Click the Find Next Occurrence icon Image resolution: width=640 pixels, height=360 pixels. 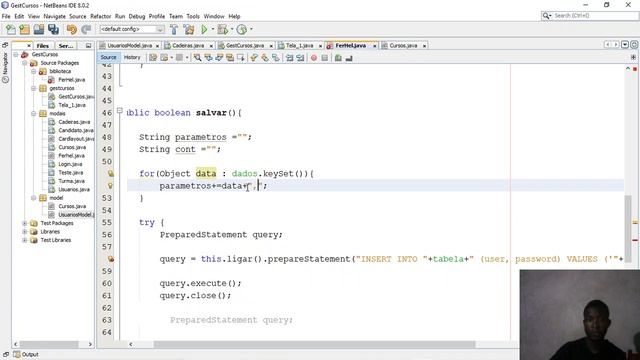219,58
